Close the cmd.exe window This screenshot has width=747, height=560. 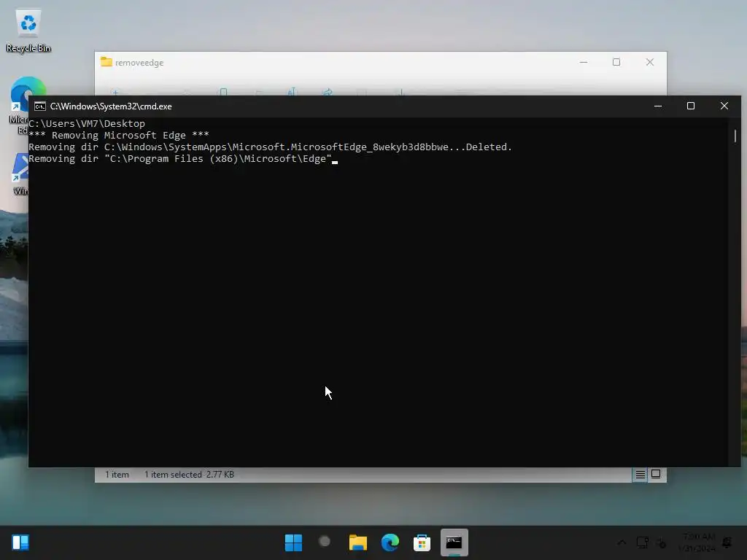(724, 106)
